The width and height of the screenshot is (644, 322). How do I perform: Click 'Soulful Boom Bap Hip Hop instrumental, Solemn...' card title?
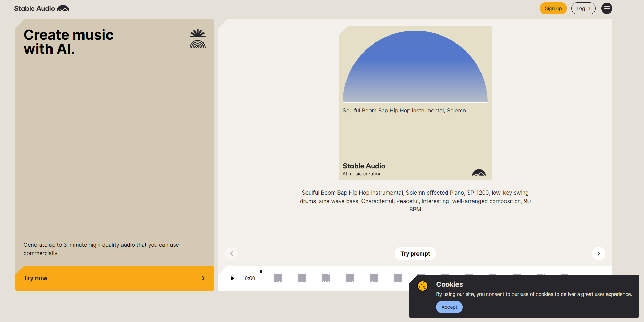coord(406,110)
